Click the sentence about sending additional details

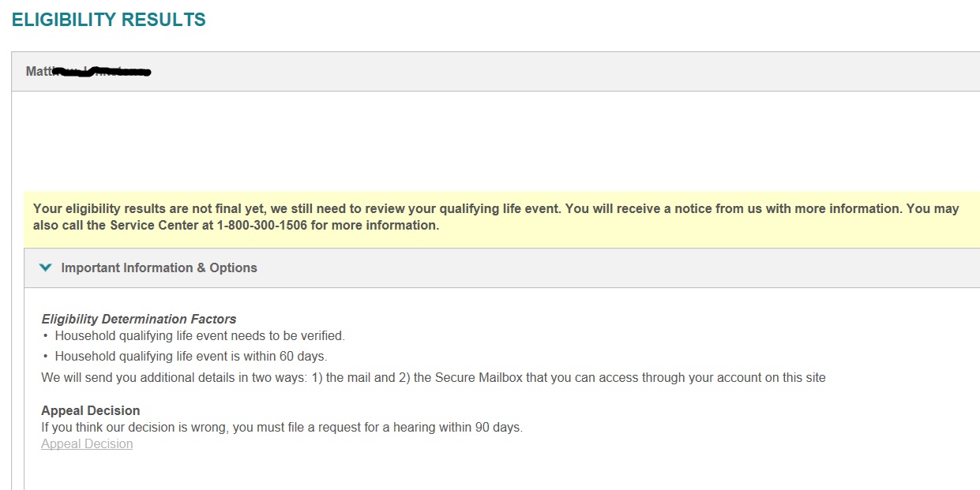(434, 377)
